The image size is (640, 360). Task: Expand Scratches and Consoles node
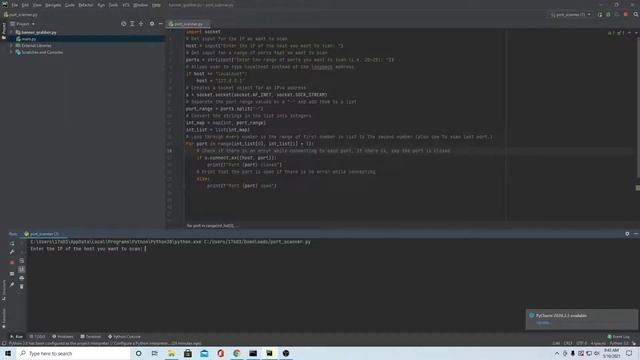[x=11, y=52]
